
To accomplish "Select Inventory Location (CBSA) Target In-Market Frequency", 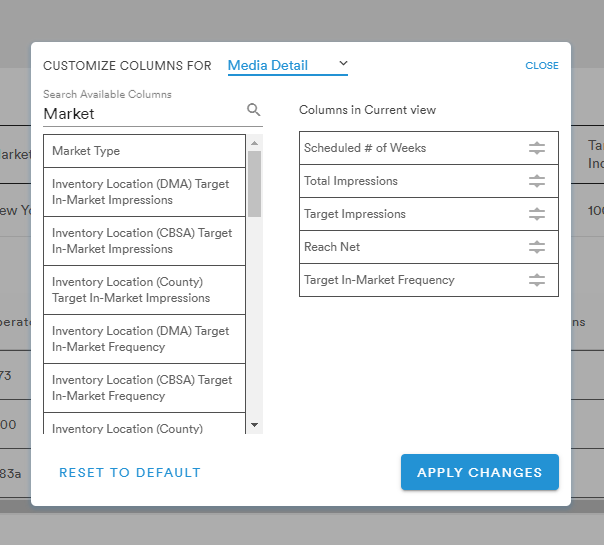I will click(144, 388).
